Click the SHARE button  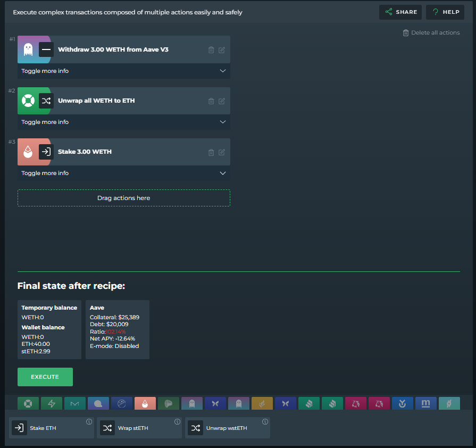click(400, 12)
